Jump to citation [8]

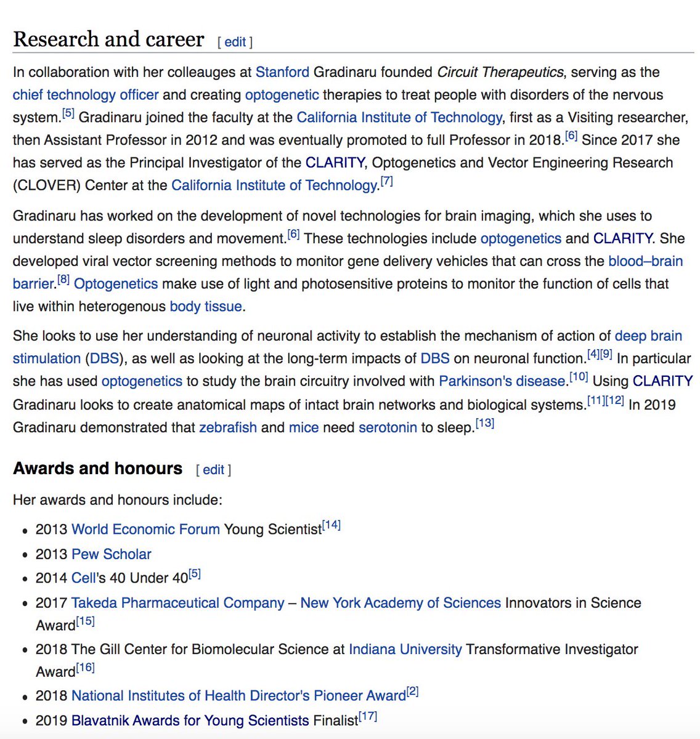[63, 281]
